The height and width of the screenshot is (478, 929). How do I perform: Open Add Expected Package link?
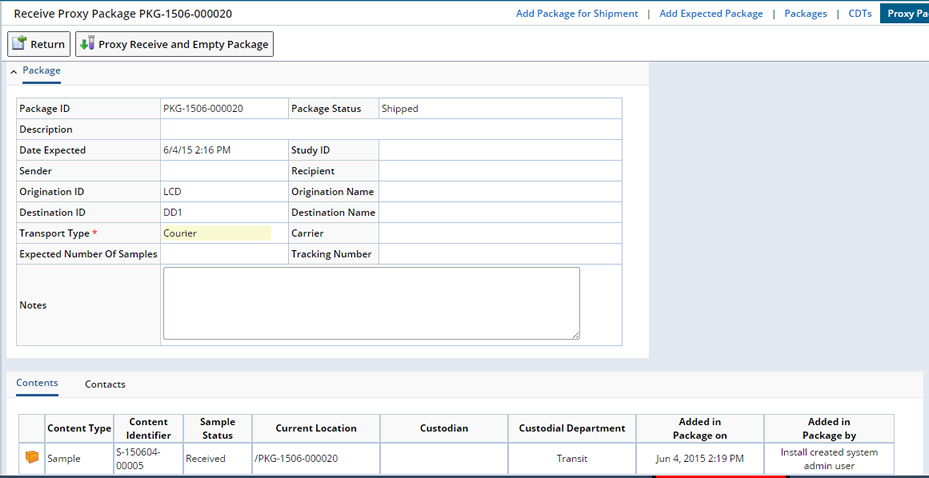click(x=711, y=14)
